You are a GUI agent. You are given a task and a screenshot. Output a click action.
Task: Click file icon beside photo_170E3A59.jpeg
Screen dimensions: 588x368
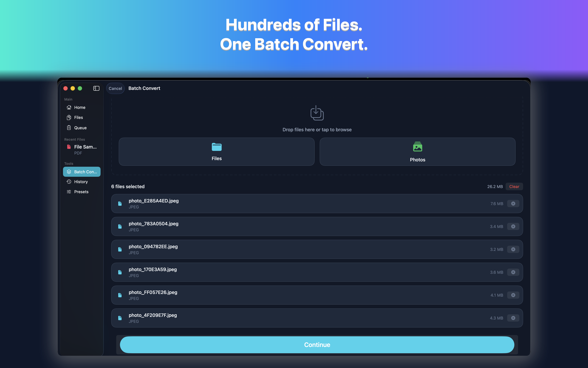click(x=120, y=272)
